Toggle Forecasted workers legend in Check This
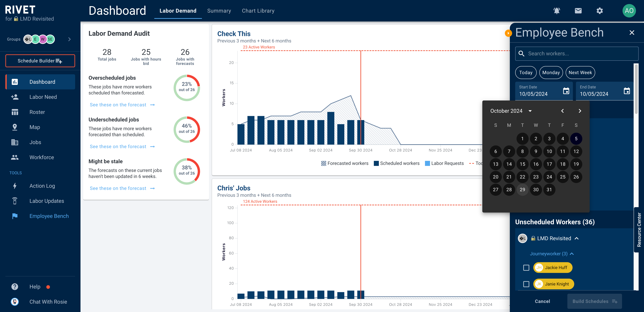This screenshot has height=312, width=644. (x=344, y=163)
